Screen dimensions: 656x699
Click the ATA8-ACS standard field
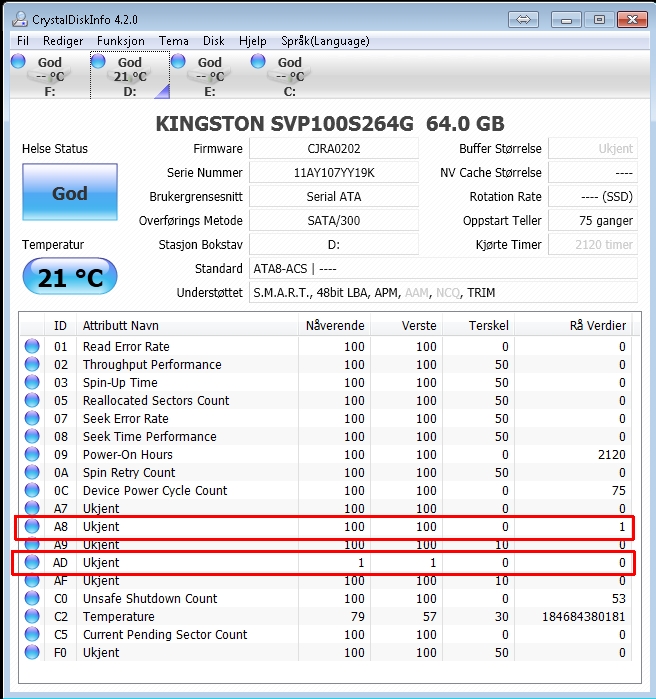pos(443,269)
